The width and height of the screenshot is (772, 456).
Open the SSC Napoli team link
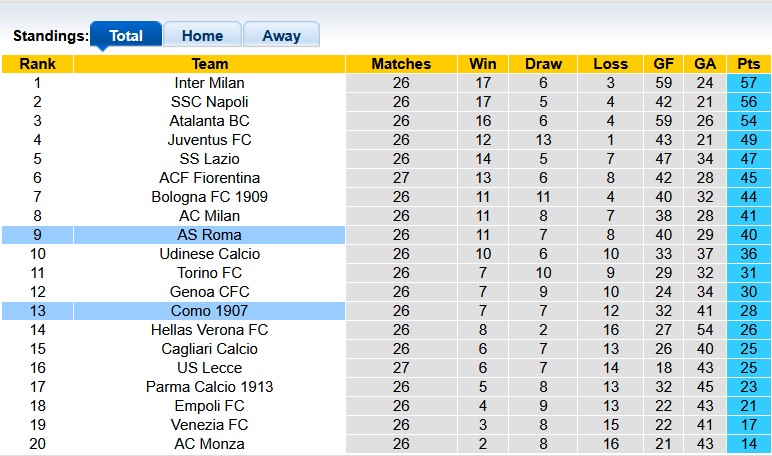click(209, 102)
